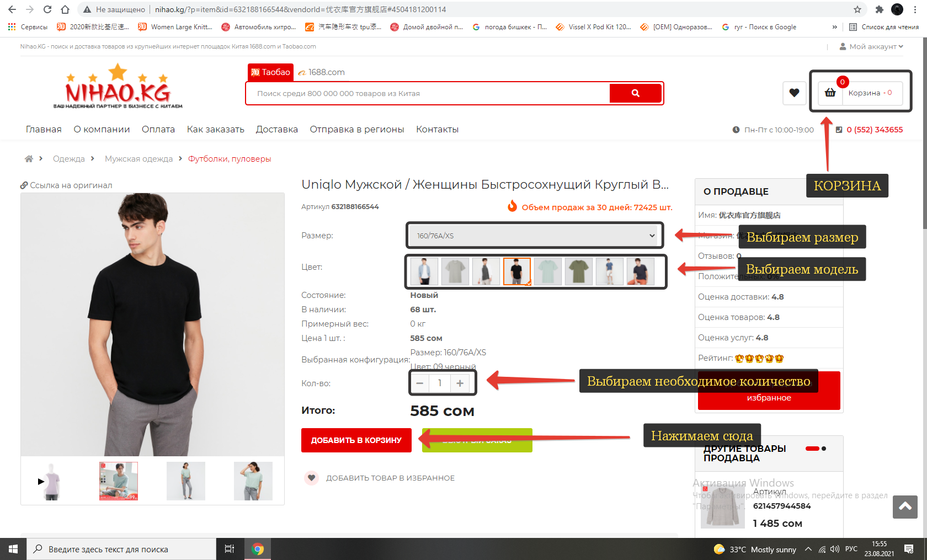The image size is (927, 560).
Task: Increase quantity with the plus button
Action: (460, 383)
